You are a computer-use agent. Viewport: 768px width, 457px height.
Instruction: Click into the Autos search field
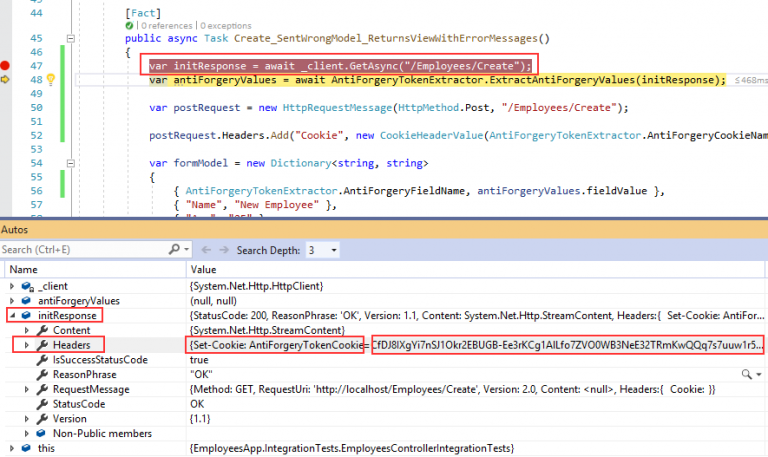80,249
